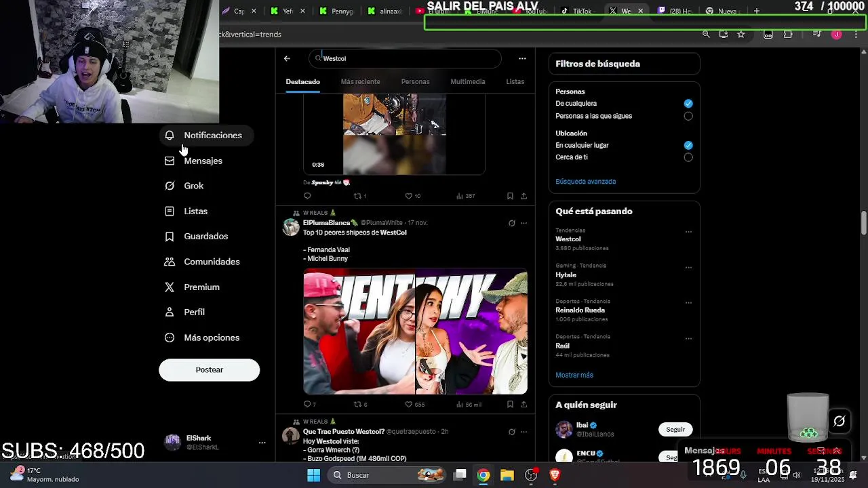Open more options menu for search
The image size is (868, 488).
pyautogui.click(x=522, y=58)
